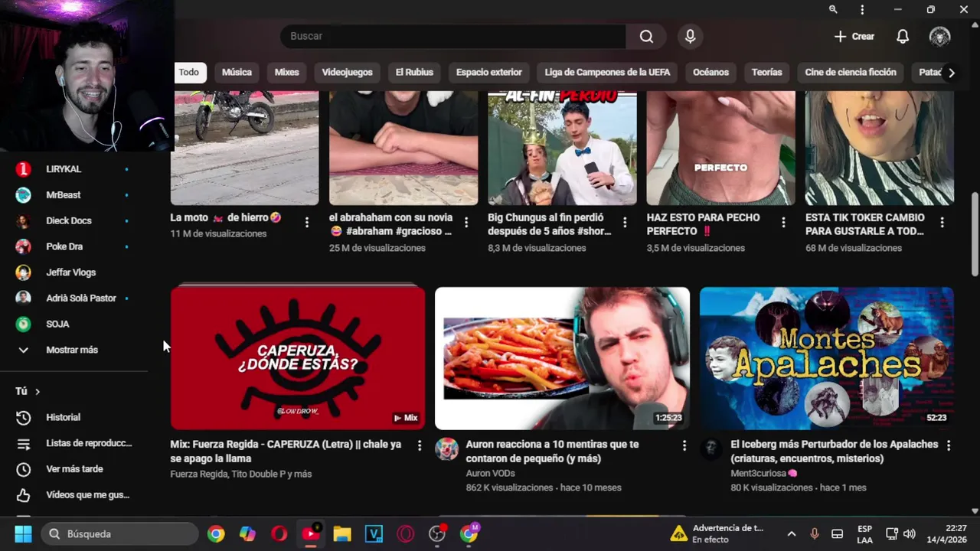The height and width of the screenshot is (551, 980).
Task: Select the Teorías filter chip
Action: [766, 72]
